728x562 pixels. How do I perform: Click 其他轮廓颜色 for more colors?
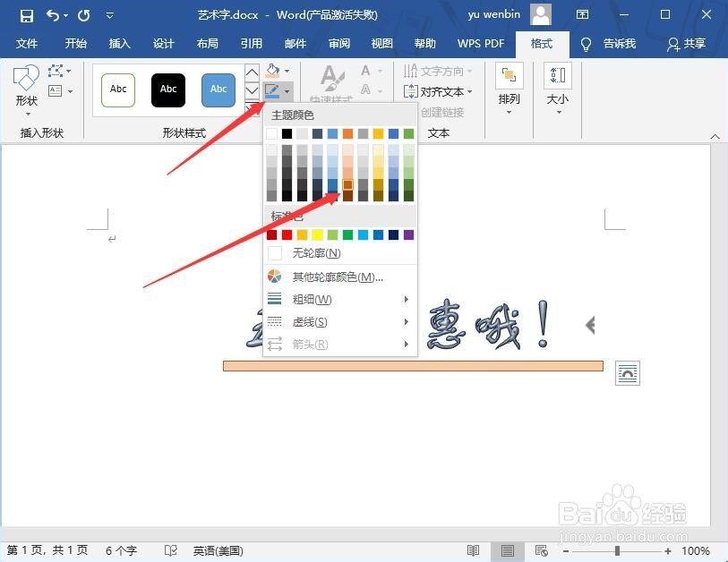click(x=336, y=277)
